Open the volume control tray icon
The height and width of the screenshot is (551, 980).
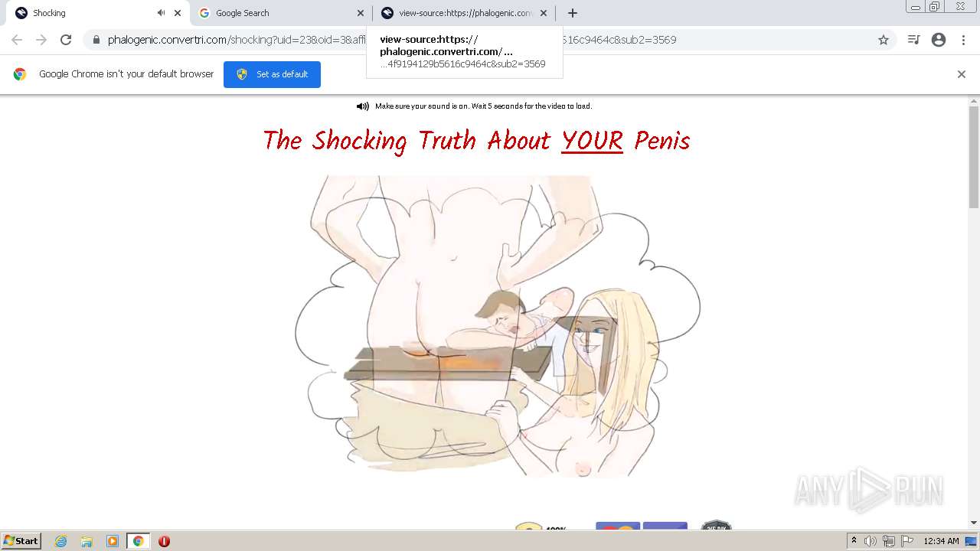coord(871,541)
